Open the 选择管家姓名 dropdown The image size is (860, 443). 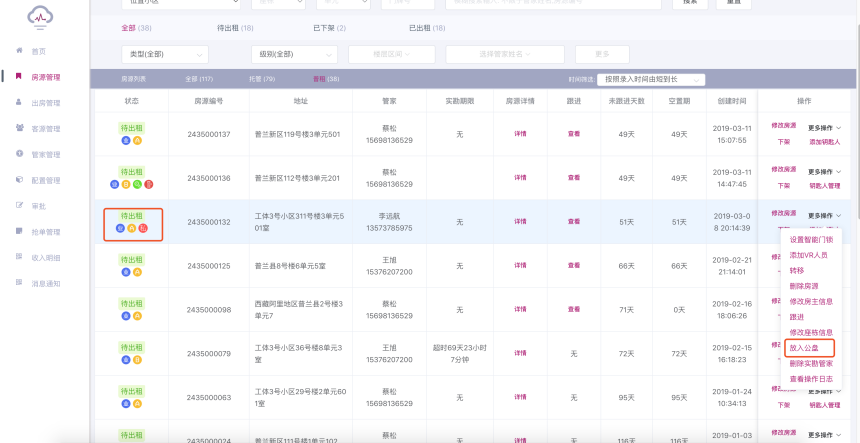[x=505, y=54]
